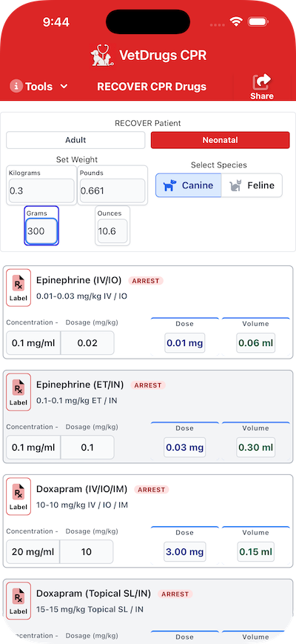Tap the 0.03 mg dose value

point(185,448)
